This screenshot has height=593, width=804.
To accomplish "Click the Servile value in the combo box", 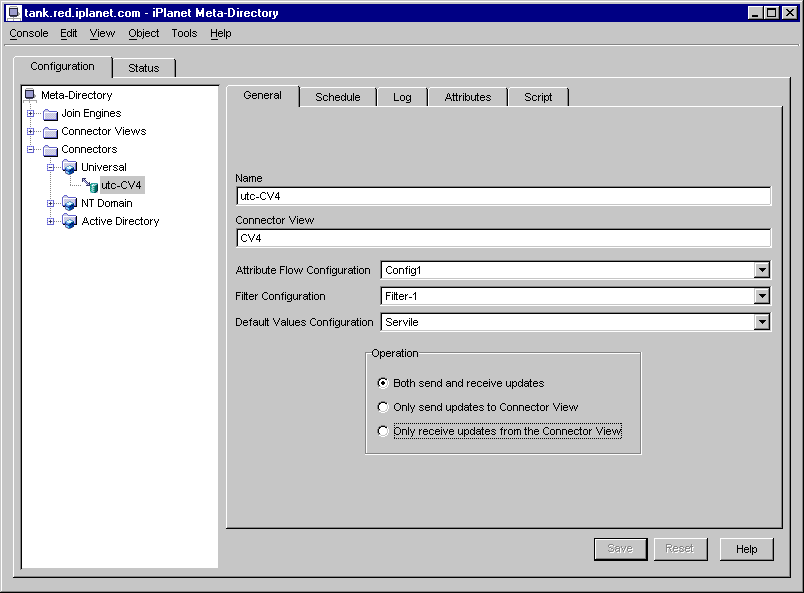I will point(401,322).
